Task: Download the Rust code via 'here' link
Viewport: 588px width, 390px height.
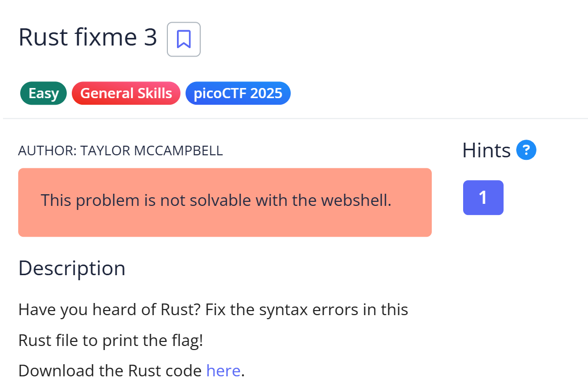Action: coord(223,371)
